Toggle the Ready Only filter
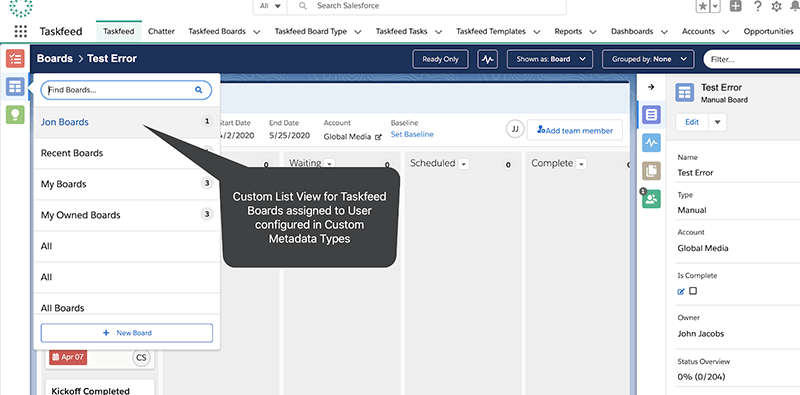 tap(440, 59)
